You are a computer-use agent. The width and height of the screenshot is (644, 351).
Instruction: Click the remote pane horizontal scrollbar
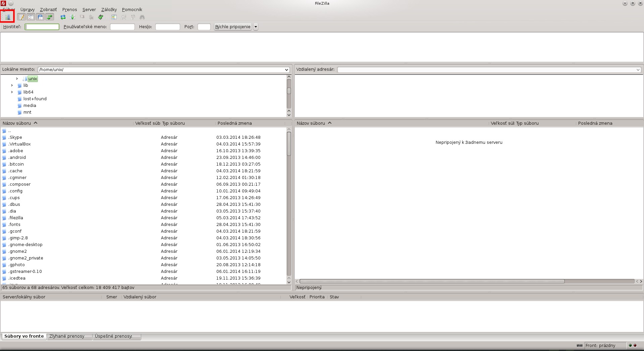point(432,281)
